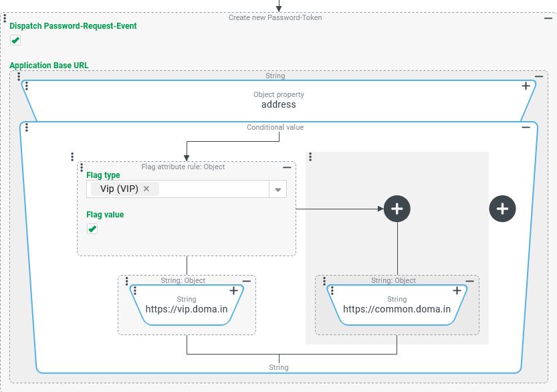Click the large plus button at the far right
The image size is (557, 392).
click(503, 209)
